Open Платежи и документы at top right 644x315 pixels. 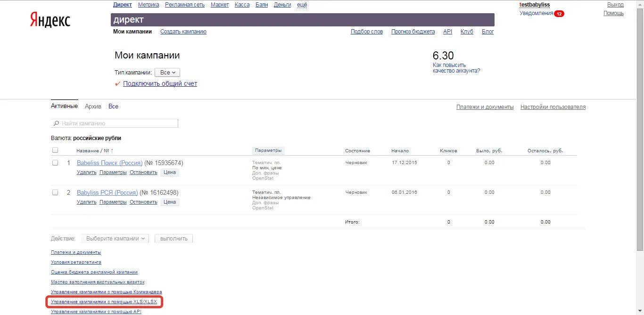tap(485, 107)
